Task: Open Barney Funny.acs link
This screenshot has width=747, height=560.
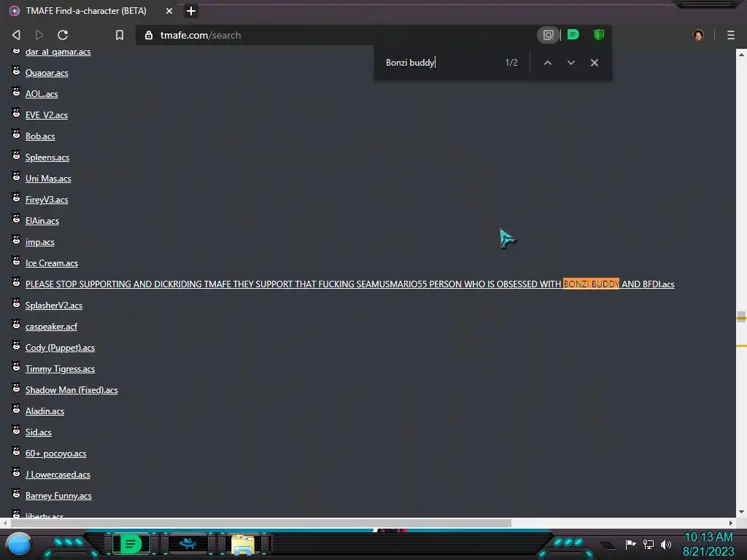Action: click(x=58, y=496)
